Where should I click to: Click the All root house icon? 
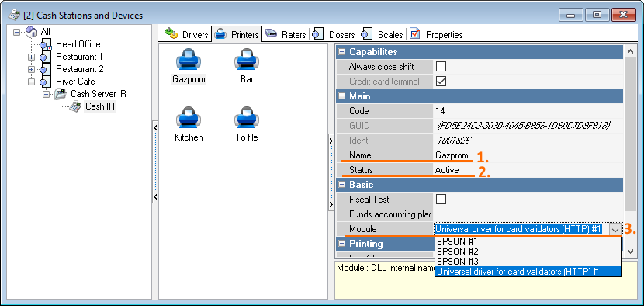coord(32,32)
